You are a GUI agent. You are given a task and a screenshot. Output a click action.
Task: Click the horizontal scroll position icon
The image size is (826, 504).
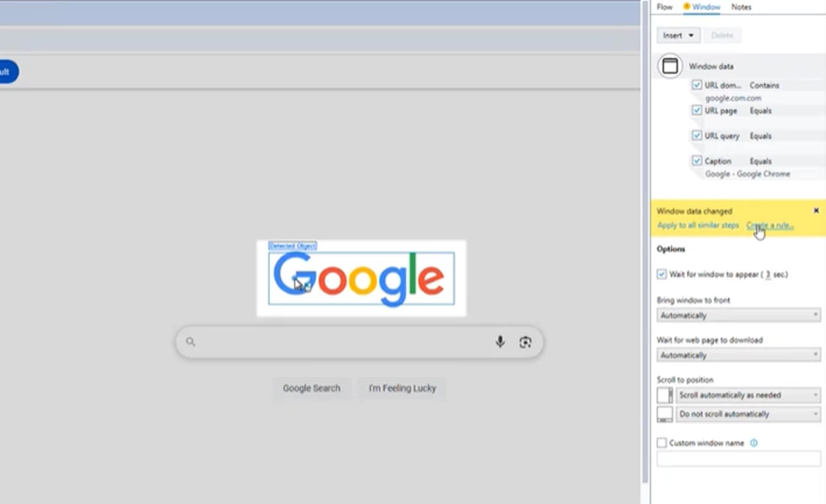point(665,414)
